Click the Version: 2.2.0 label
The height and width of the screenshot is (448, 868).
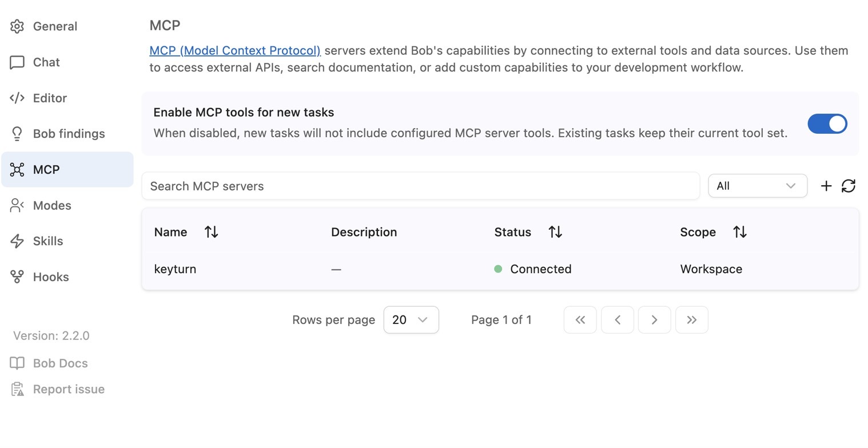click(x=51, y=335)
